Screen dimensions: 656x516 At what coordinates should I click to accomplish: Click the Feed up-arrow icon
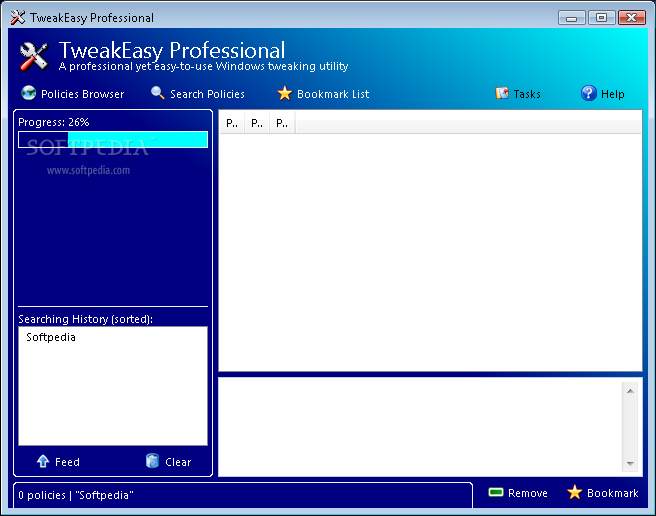click(43, 461)
